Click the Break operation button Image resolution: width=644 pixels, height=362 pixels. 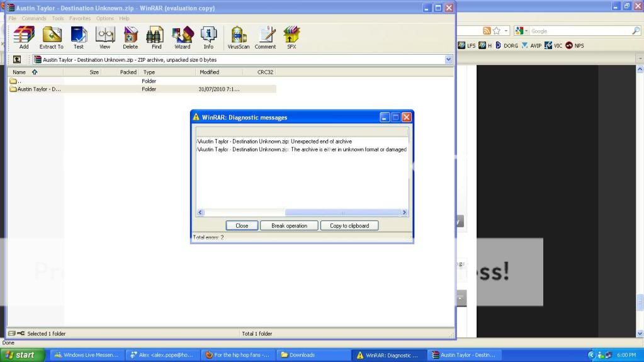[x=289, y=225]
